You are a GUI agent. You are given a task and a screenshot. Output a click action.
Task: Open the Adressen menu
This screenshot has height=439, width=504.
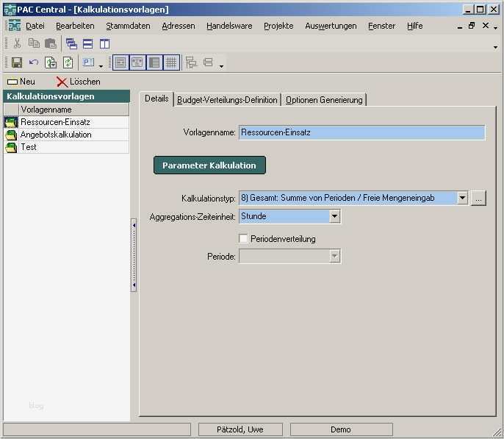coord(179,26)
